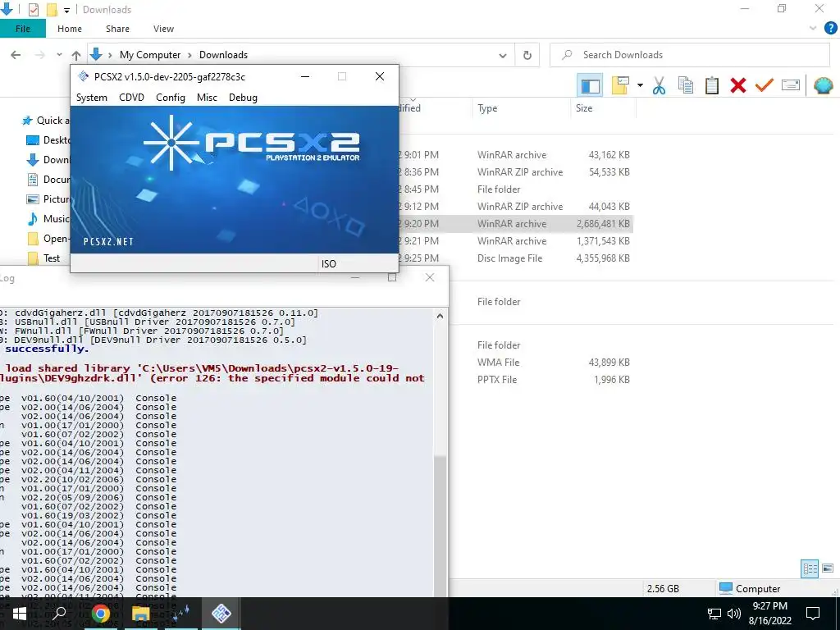Click the PCSX2 taskbar icon

coord(221,614)
